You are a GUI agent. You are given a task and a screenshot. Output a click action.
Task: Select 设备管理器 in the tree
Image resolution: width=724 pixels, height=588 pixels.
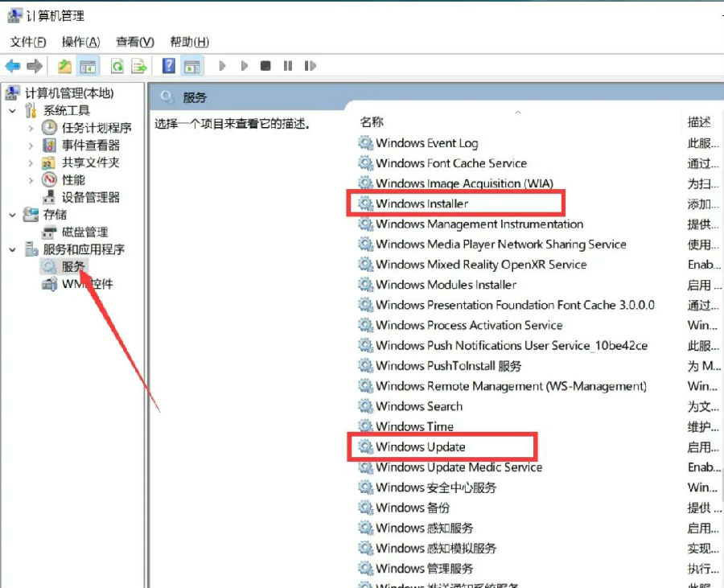click(91, 197)
